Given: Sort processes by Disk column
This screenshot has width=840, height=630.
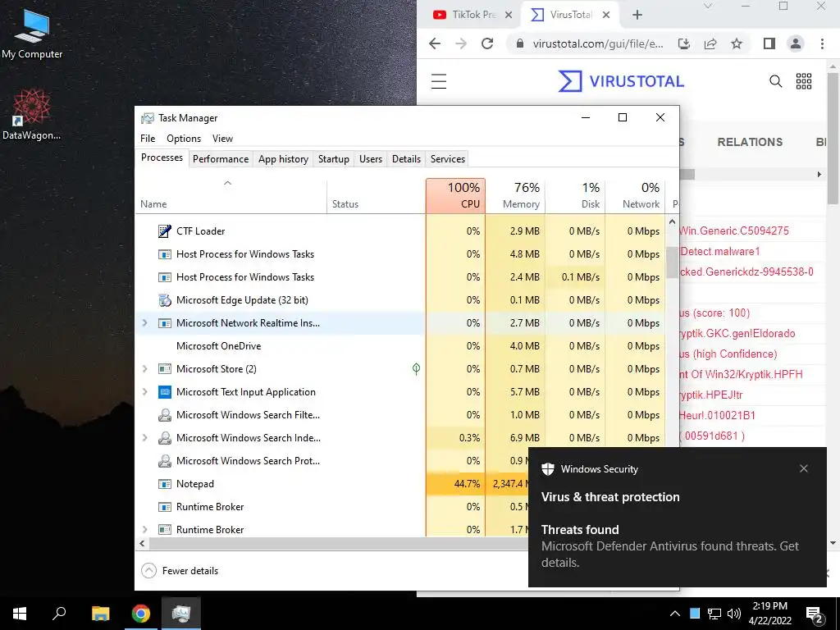Looking at the screenshot, I should tap(575, 195).
